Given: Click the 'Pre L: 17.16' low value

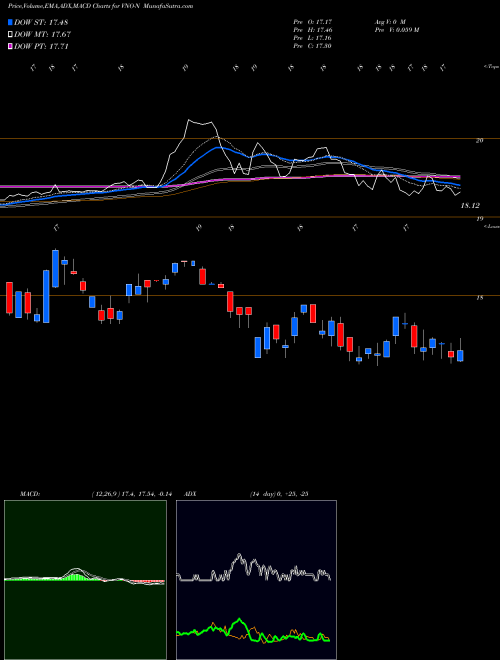Looking at the screenshot, I should click(x=313, y=38).
